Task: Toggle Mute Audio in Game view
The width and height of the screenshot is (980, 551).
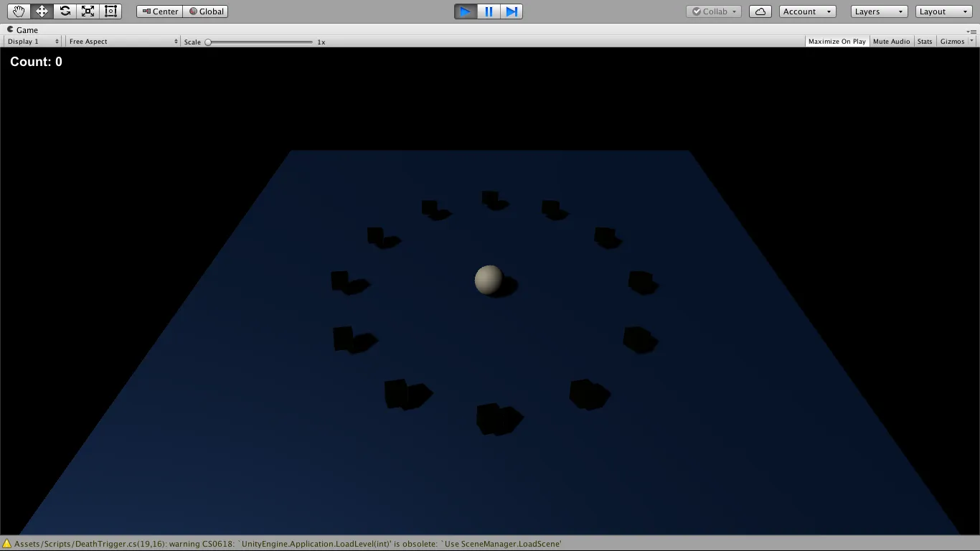Action: coord(892,42)
